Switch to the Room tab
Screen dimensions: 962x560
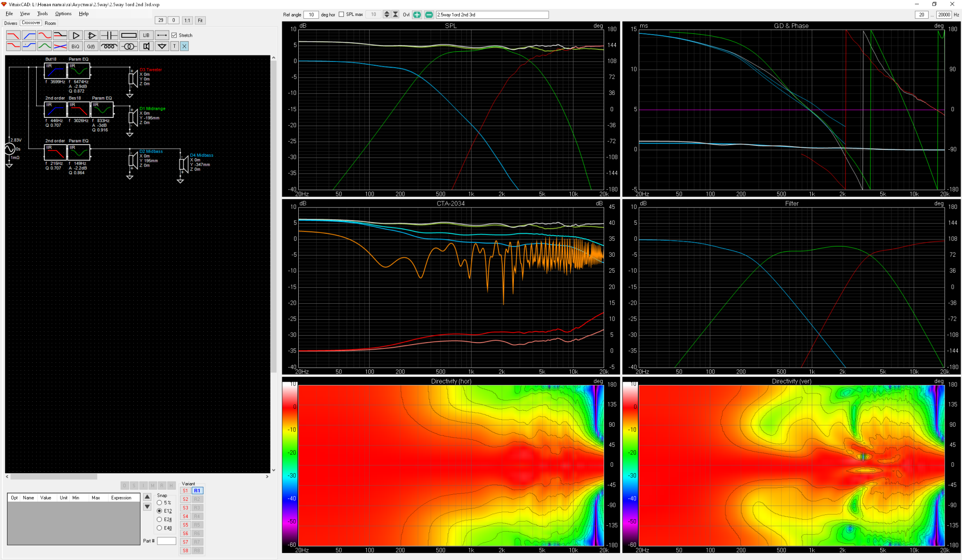click(50, 23)
